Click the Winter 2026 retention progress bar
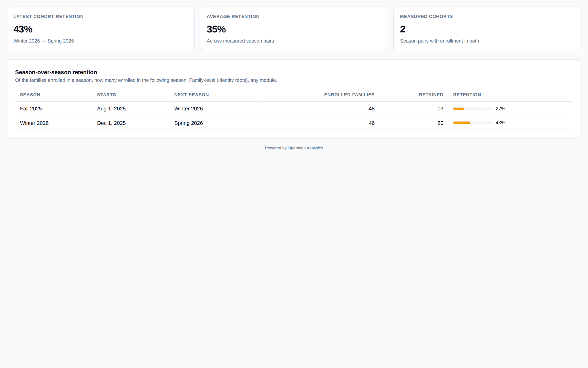 (x=473, y=123)
